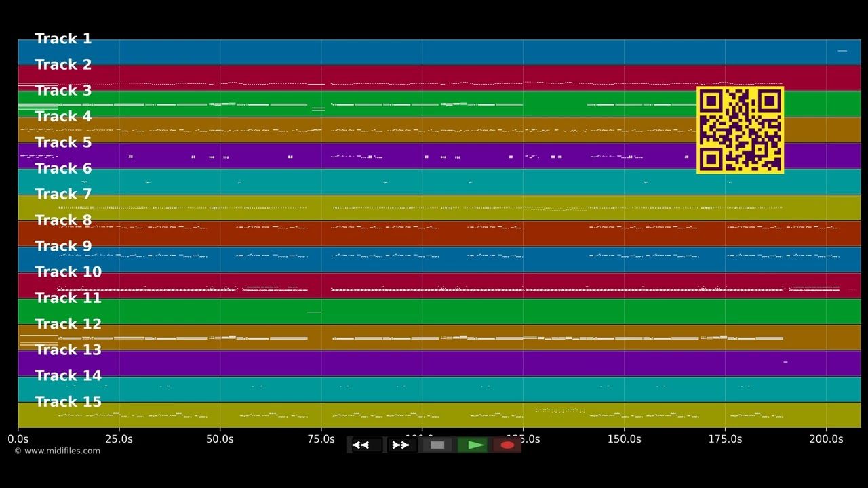
Task: Stop playback with the gray square button
Action: point(437,445)
